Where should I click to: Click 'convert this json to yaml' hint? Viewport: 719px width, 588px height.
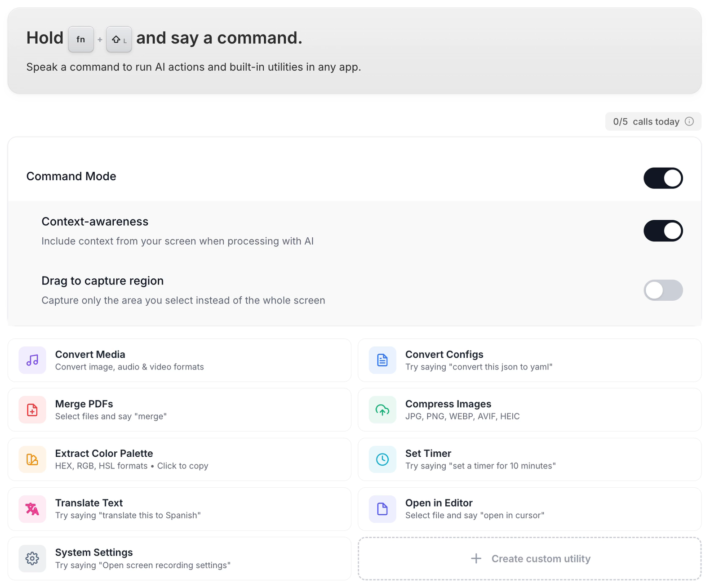[x=501, y=367]
